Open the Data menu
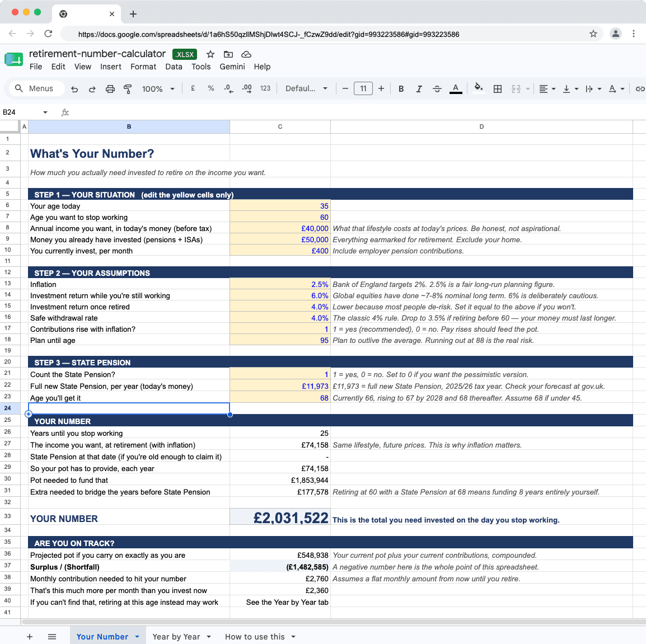The image size is (646, 644). tap(174, 67)
